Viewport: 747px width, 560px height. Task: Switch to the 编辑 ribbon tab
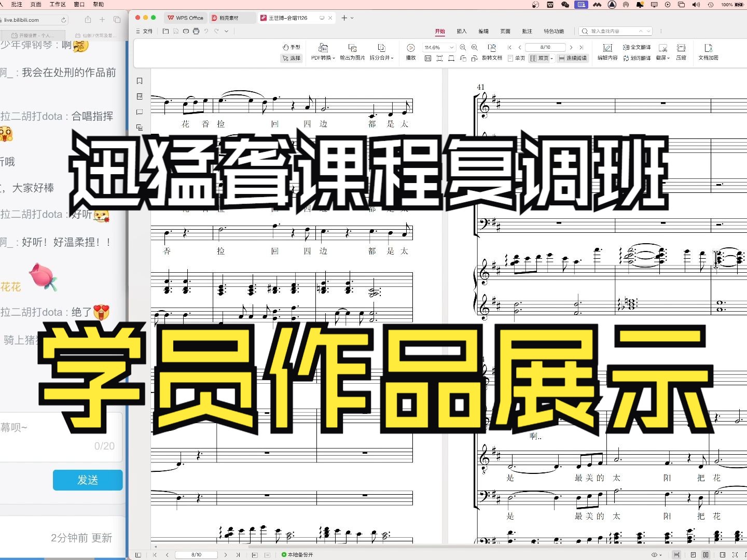(483, 31)
